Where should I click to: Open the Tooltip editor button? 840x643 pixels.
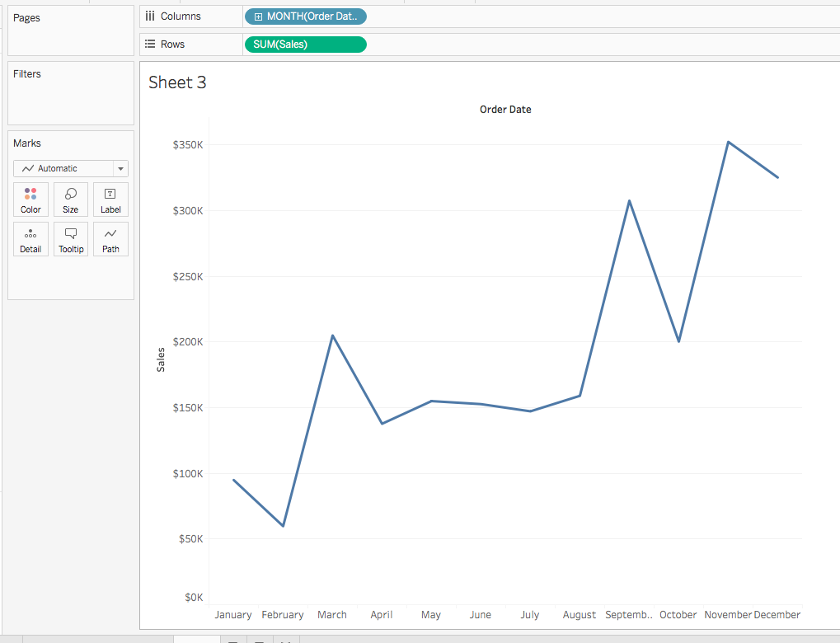coord(71,239)
